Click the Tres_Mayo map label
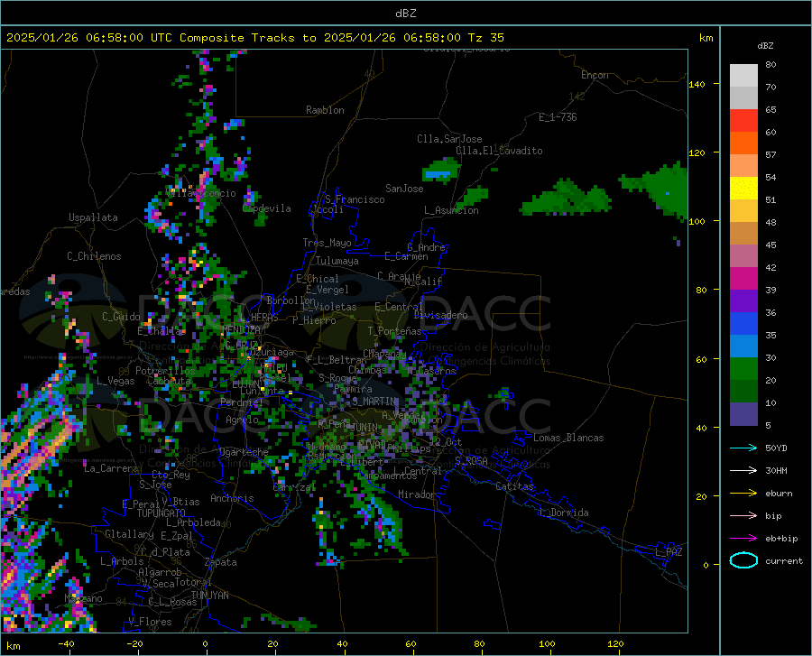Viewport: 812px width, 656px height. 328,243
